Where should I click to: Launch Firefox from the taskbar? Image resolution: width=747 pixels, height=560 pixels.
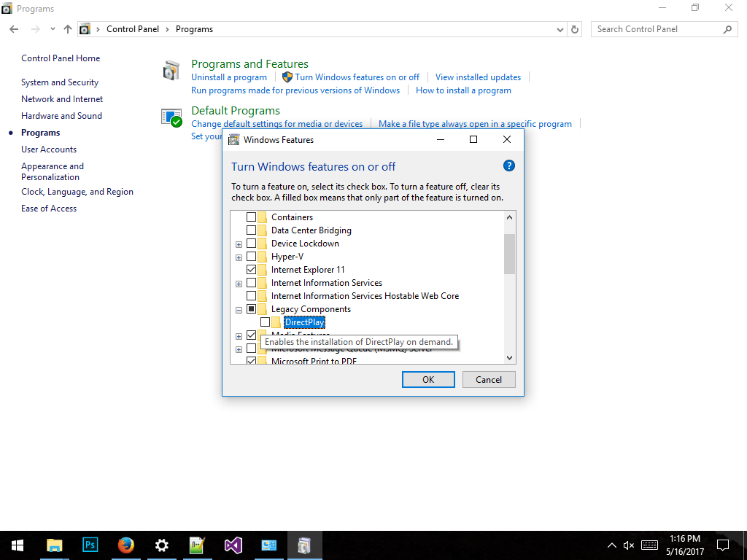pos(126,545)
